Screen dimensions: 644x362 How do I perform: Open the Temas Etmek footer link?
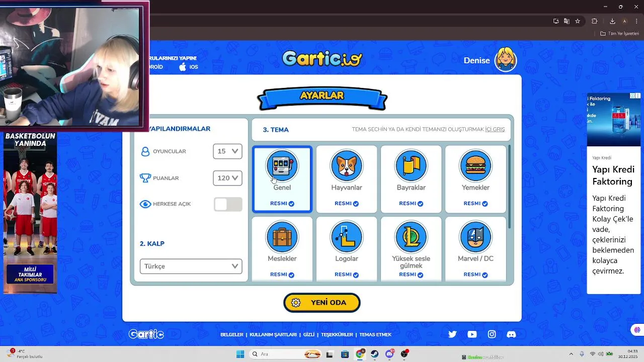(x=375, y=334)
